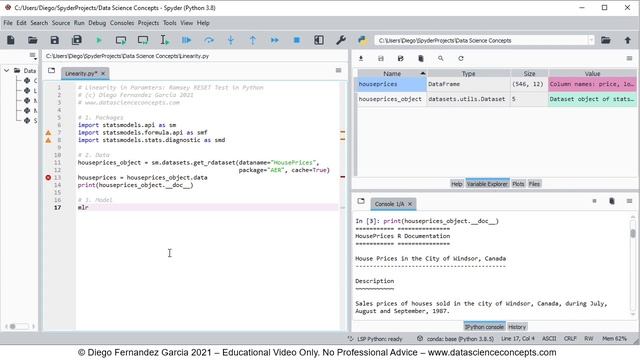640x360 pixels.
Task: Sort variables by Size column header
Action: 529,73
